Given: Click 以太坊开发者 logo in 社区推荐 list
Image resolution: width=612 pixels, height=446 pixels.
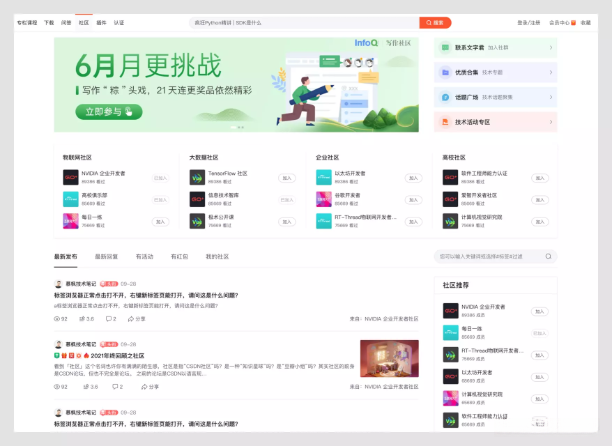Looking at the screenshot, I should [450, 376].
